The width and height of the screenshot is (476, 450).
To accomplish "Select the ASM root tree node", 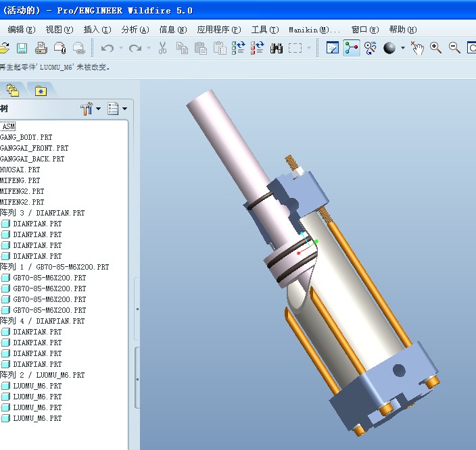I will 8,126.
